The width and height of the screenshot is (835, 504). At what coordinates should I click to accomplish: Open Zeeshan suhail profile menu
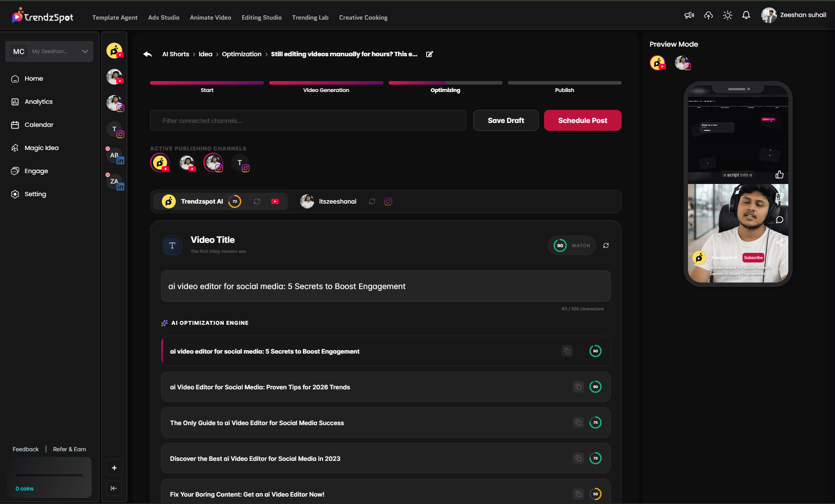(794, 15)
